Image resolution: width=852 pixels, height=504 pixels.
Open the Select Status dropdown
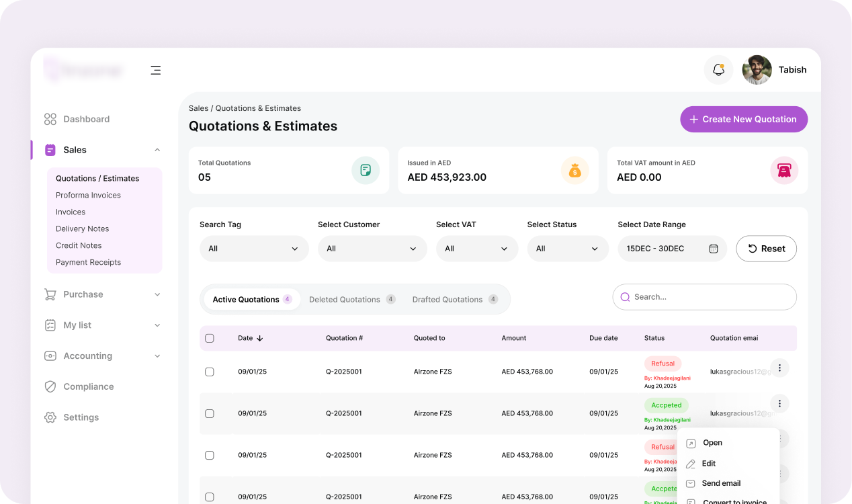(x=568, y=249)
